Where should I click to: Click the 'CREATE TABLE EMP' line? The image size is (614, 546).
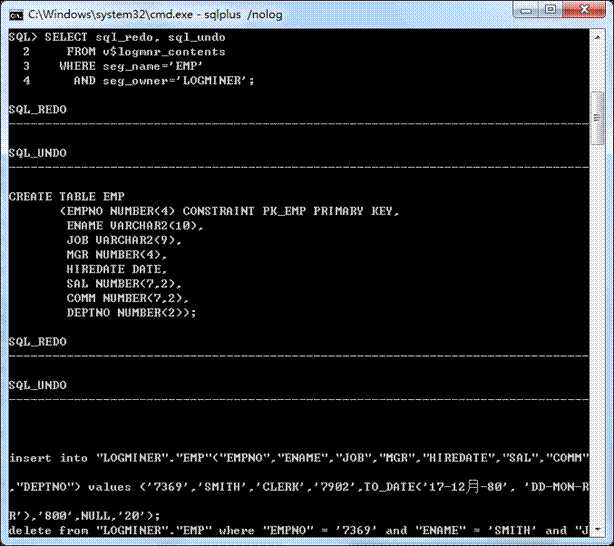tap(67, 196)
